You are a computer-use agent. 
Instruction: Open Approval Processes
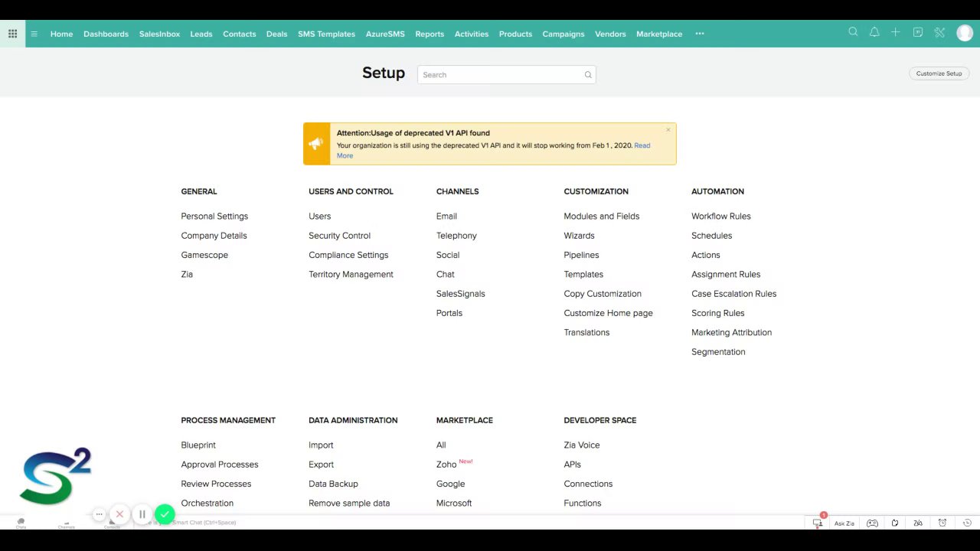220,465
